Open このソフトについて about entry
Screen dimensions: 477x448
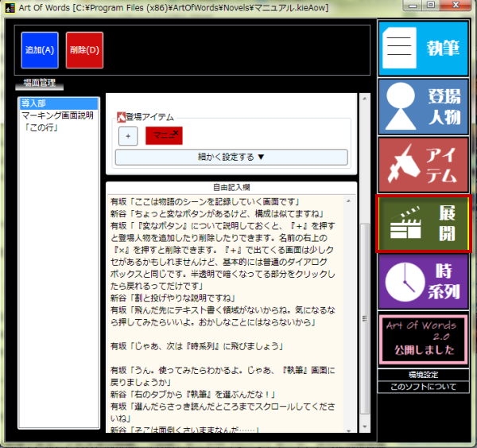click(423, 387)
